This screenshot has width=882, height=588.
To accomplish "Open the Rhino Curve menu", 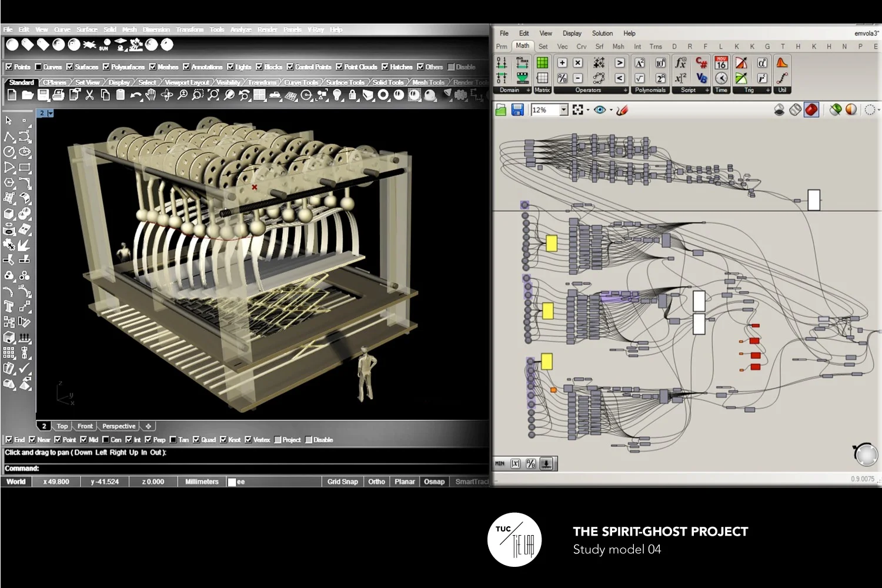I will pos(62,29).
